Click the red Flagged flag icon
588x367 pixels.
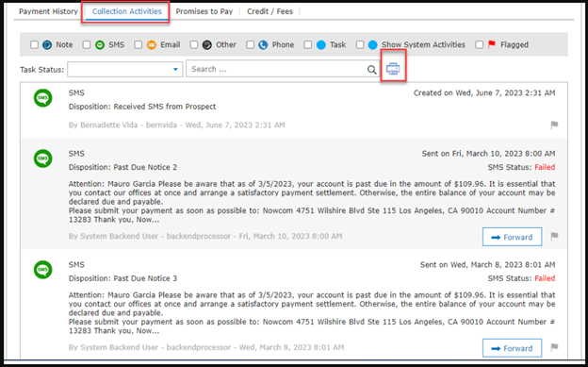[492, 44]
